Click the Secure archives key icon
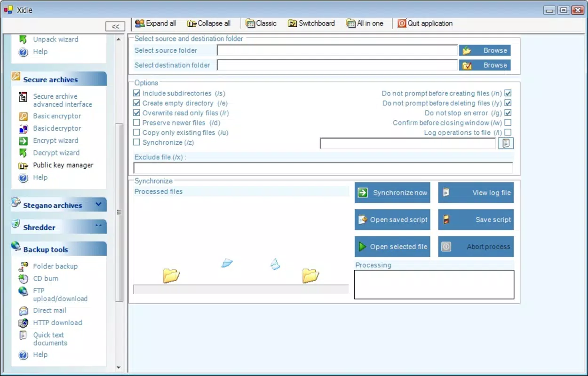This screenshot has width=588, height=376. [16, 76]
